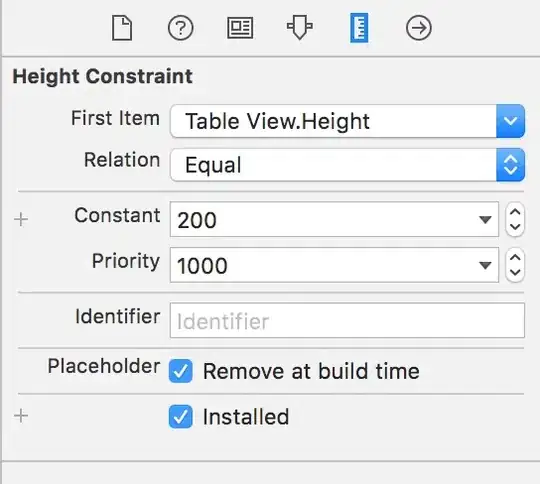Add variation with plus beside Constant

point(21,219)
